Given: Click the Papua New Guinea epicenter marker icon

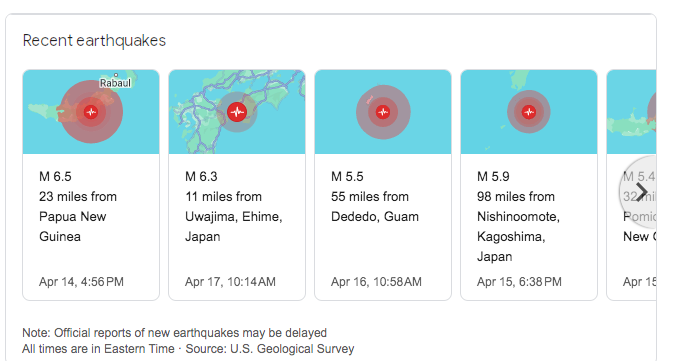Looking at the screenshot, I should tap(91, 112).
